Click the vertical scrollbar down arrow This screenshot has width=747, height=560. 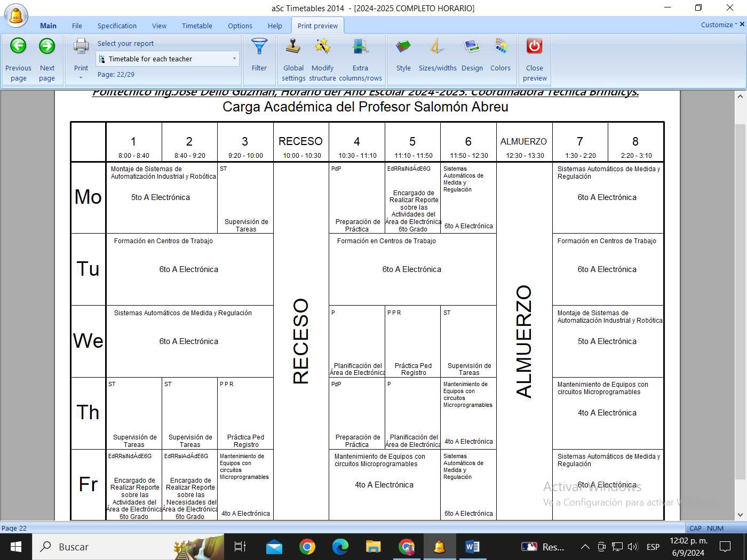740,515
